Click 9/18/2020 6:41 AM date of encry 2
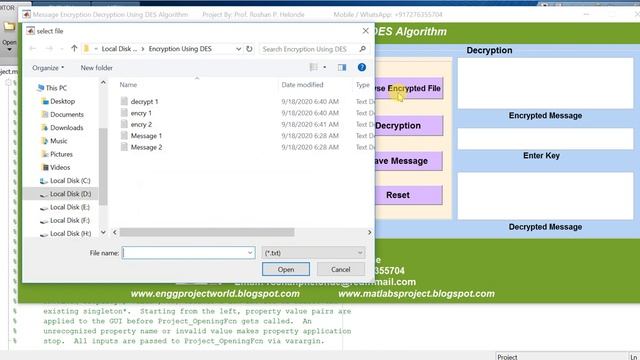Image resolution: width=640 pixels, height=360 pixels. point(310,124)
